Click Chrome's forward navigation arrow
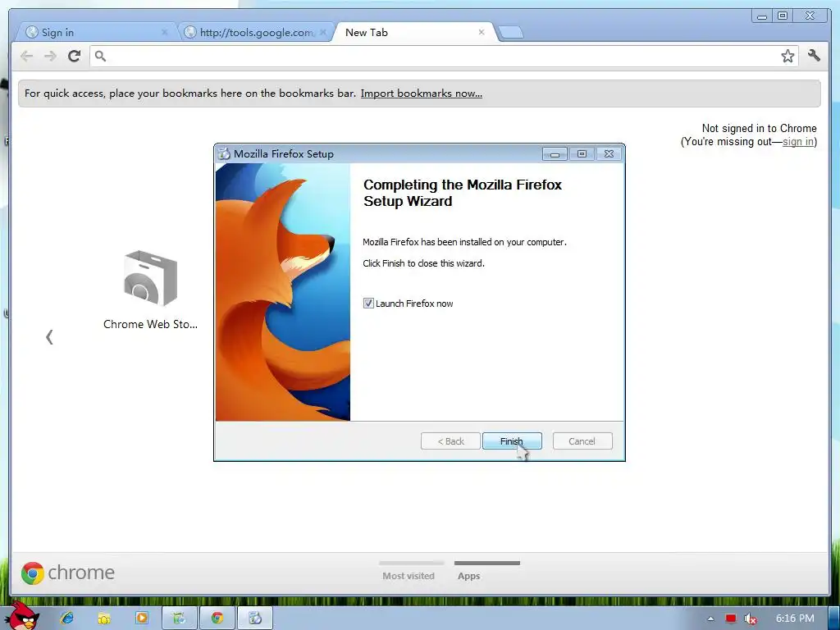 pos(50,56)
